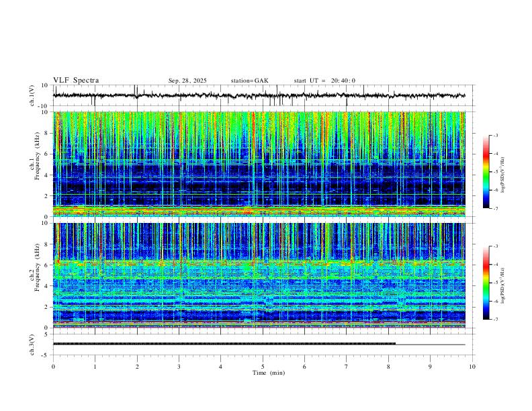532x411 pixels.
Task: Click the ch.1(V) waveform axis label
Action: 32,95
